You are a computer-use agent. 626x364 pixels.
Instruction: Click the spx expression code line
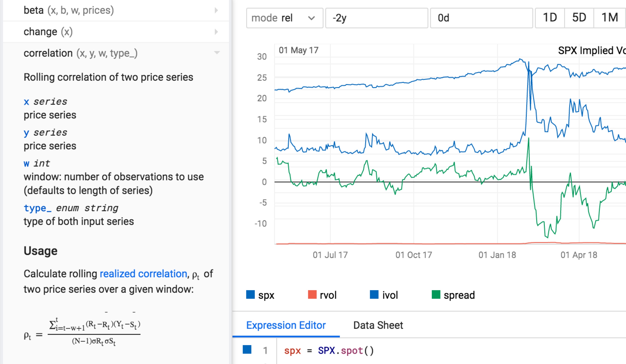tap(329, 351)
